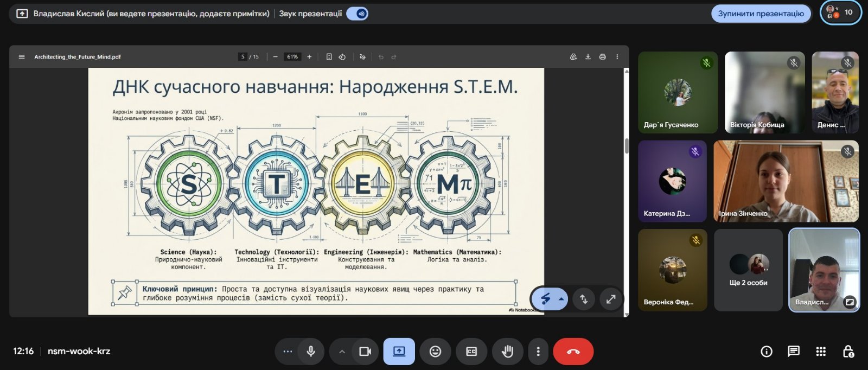The image size is (868, 370).
Task: Open the emoji reactions panel
Action: 435,352
